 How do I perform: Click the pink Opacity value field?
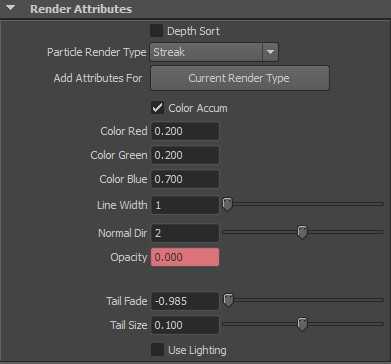pos(185,257)
